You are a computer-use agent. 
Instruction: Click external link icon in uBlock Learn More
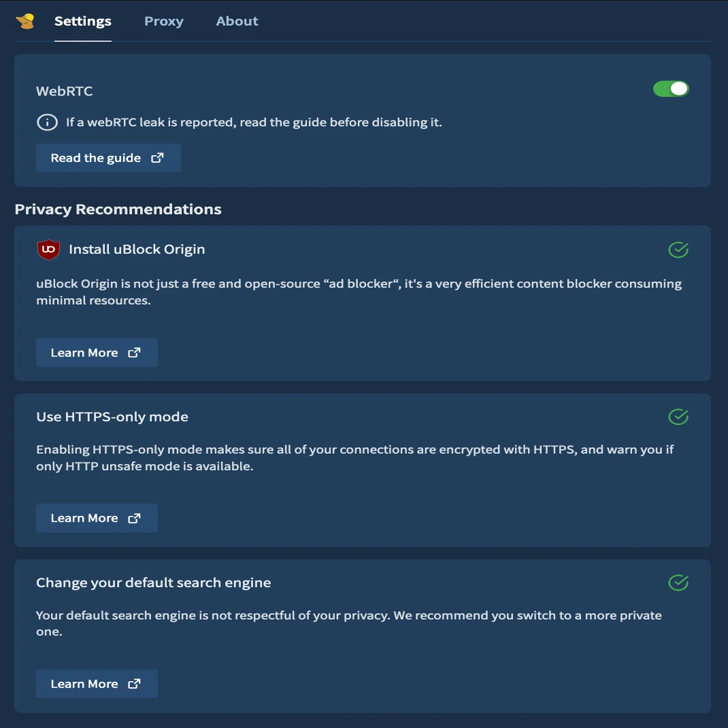[134, 353]
